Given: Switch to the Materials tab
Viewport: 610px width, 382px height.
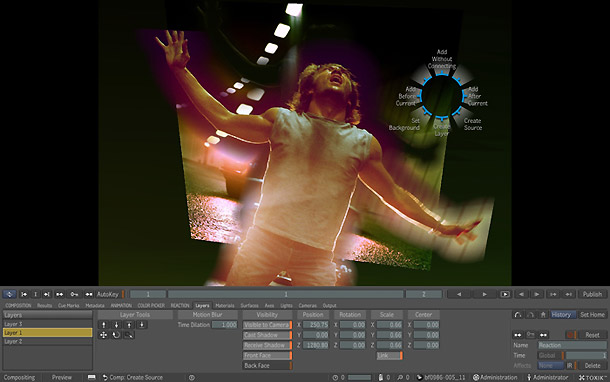Looking at the screenshot, I should [x=225, y=305].
